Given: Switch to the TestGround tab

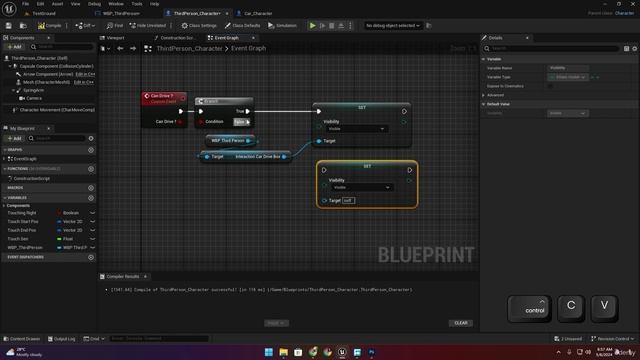Looking at the screenshot, I should click(44, 13).
